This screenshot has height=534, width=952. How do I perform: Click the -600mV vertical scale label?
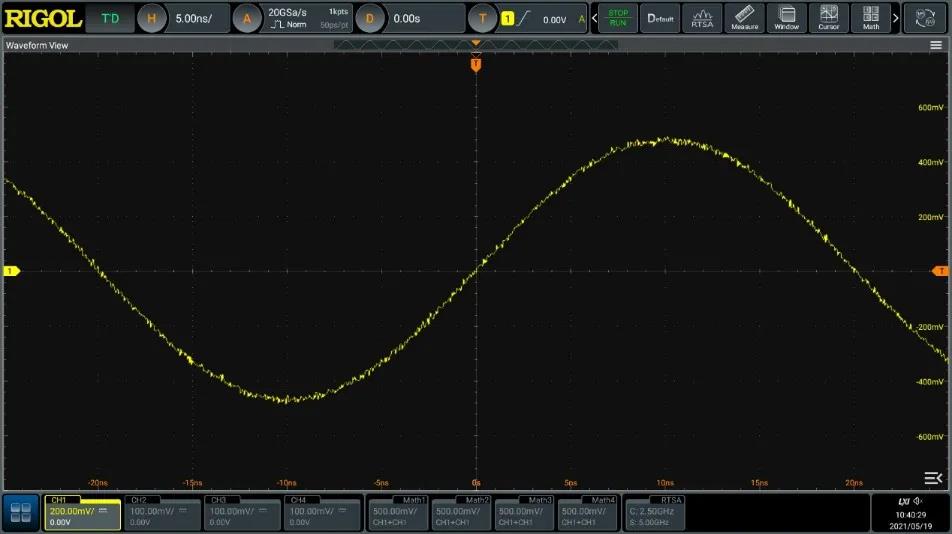point(930,436)
